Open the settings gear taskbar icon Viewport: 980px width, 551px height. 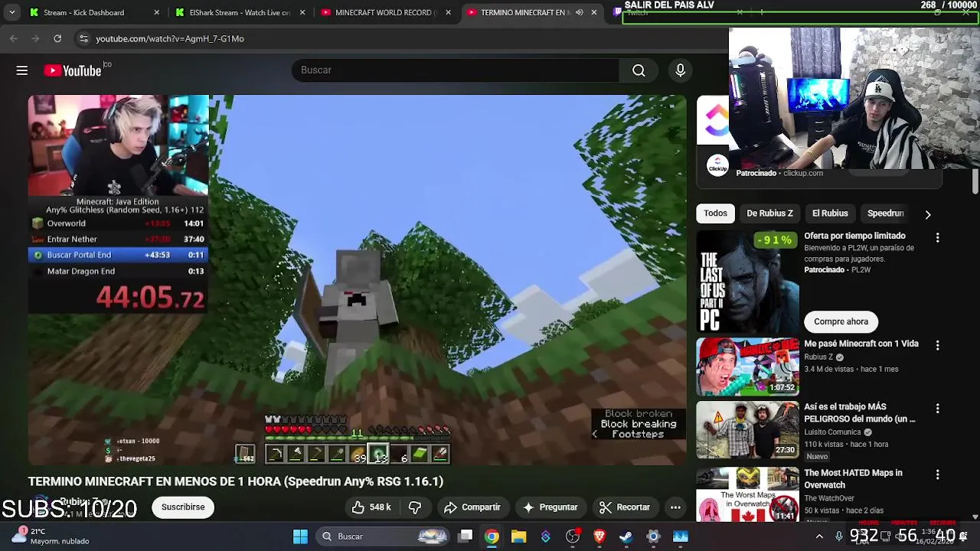[653, 536]
